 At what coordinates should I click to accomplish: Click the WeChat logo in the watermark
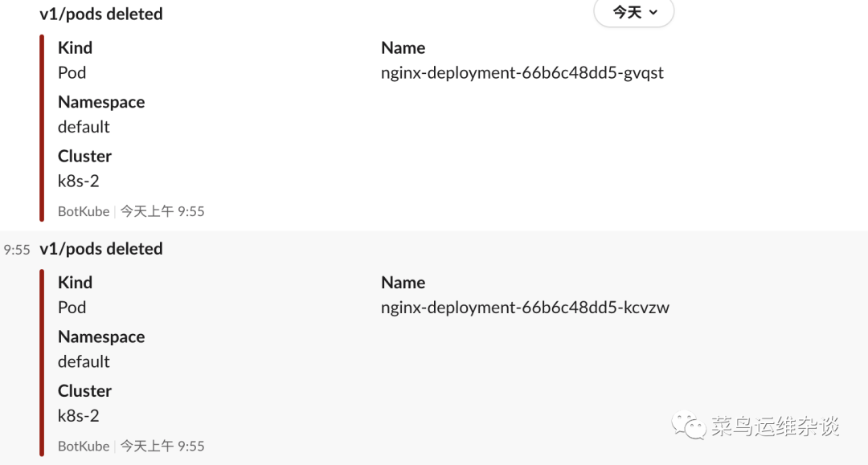click(x=690, y=426)
